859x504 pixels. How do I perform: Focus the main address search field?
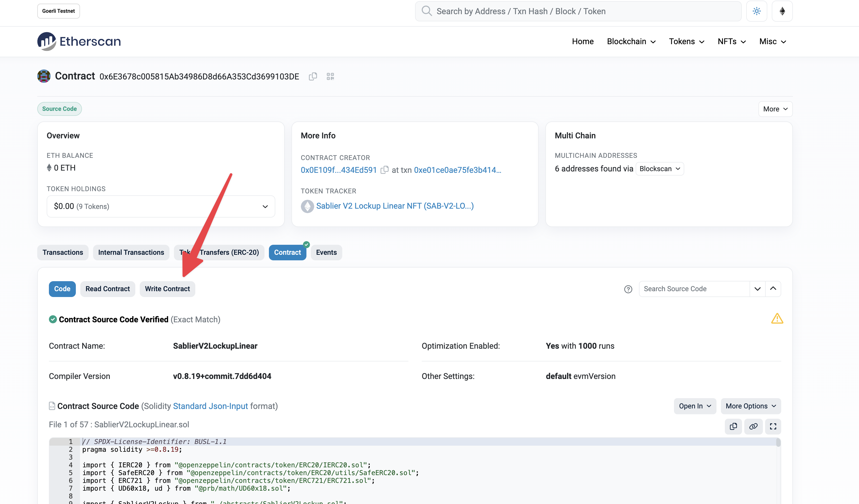pyautogui.click(x=578, y=11)
